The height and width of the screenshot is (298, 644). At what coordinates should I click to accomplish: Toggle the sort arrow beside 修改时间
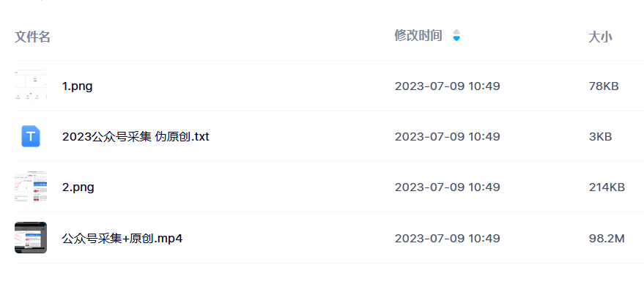tap(456, 36)
